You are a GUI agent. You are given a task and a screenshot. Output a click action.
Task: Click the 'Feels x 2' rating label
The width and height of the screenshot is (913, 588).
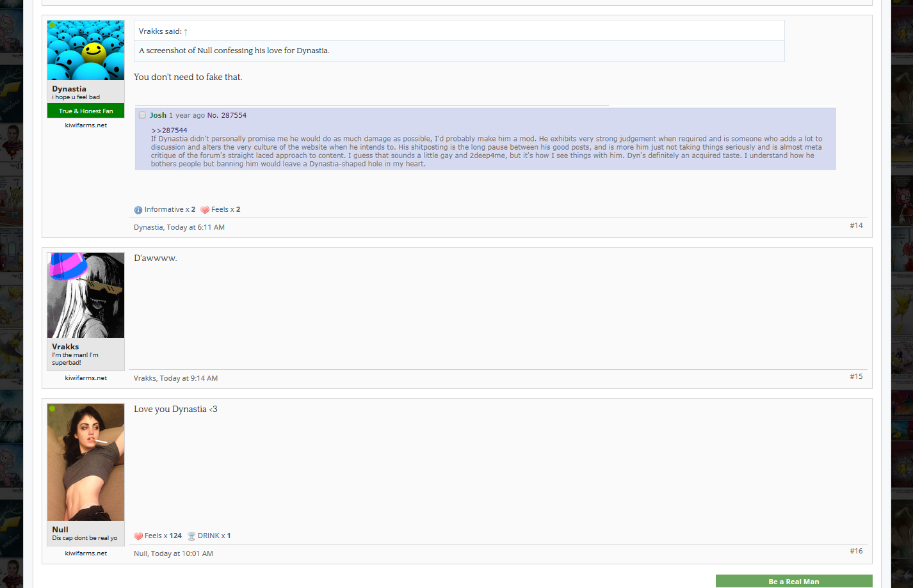point(226,209)
